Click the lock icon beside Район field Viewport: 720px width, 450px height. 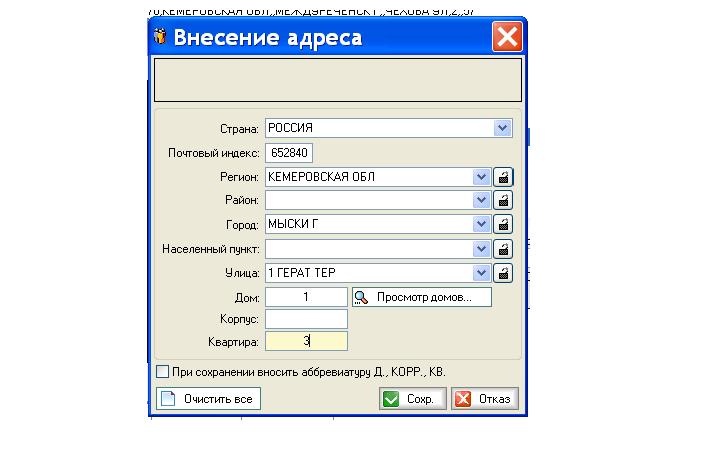[x=504, y=201]
